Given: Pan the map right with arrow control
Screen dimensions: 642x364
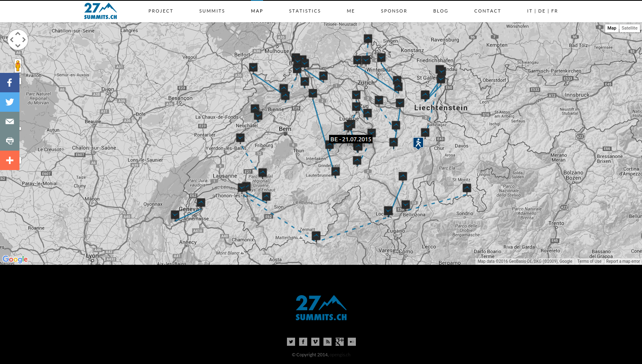Looking at the screenshot, I should click(24, 40).
